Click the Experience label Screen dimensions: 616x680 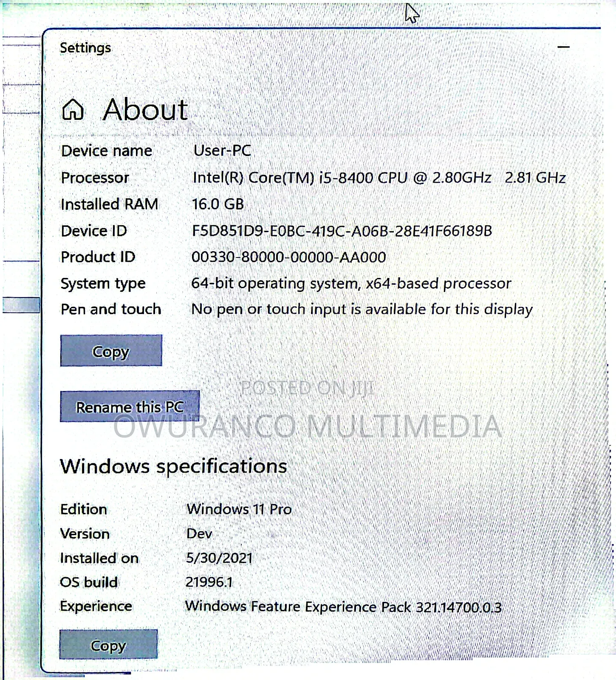pos(96,606)
